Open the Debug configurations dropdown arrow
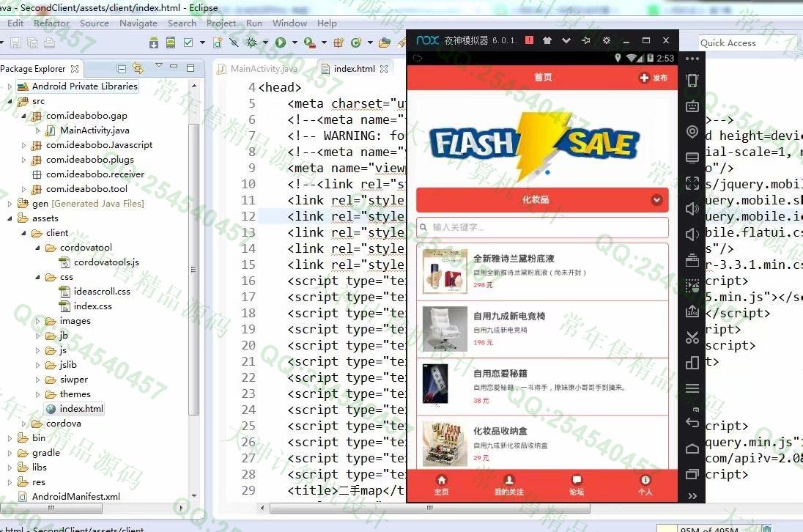 click(265, 43)
